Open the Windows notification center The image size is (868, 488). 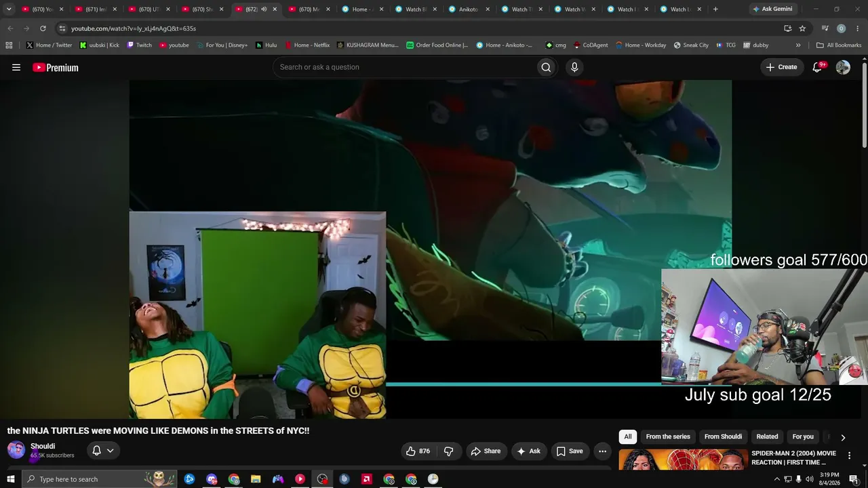(x=854, y=479)
